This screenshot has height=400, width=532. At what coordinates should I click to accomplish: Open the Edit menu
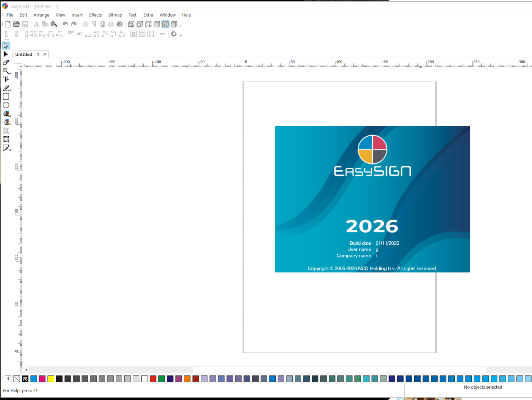(x=23, y=15)
